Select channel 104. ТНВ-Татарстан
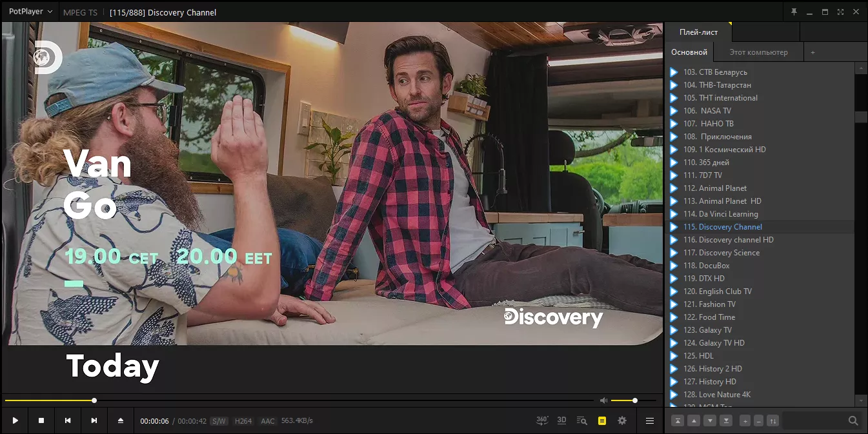868x434 pixels. 760,85
